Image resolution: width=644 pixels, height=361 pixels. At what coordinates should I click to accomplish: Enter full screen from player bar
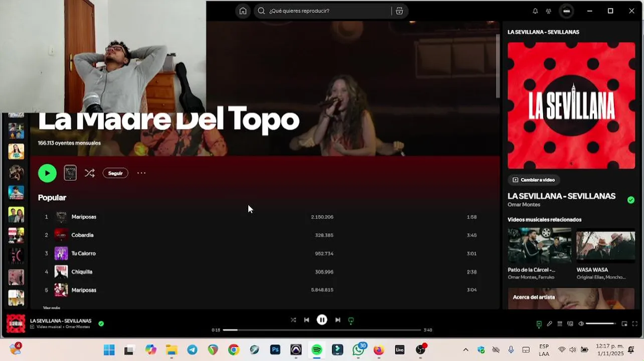635,324
